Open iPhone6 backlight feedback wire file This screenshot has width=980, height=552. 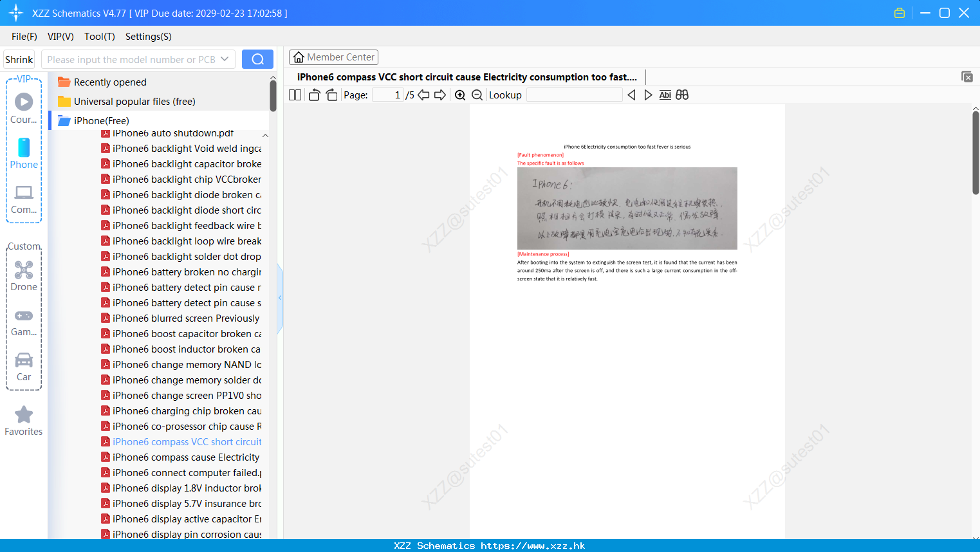pos(181,226)
